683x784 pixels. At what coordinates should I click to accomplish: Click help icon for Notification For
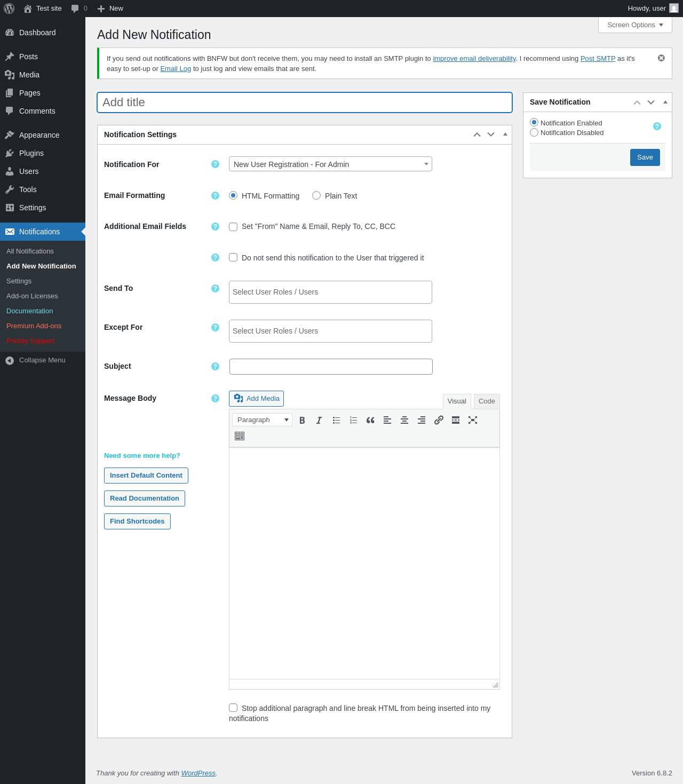(x=215, y=164)
